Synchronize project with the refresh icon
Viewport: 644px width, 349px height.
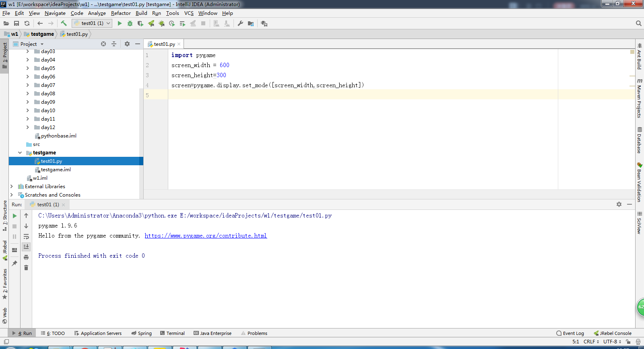(27, 23)
